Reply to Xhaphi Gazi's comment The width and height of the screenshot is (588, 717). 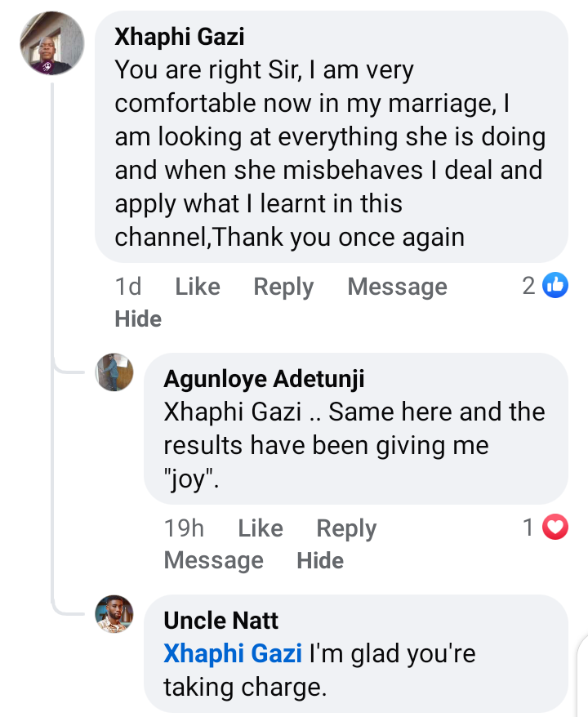click(x=283, y=287)
